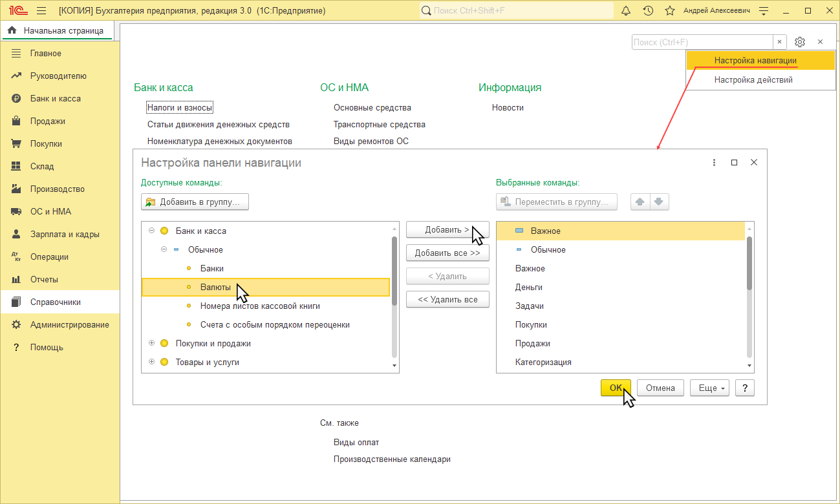The width and height of the screenshot is (840, 504).
Task: Move selected command down with the arrow
Action: 659,202
